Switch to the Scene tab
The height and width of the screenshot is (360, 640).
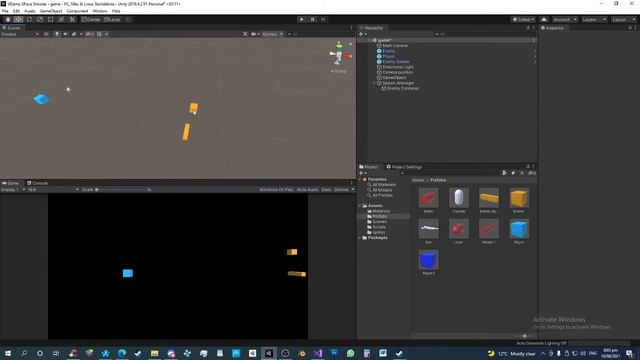(x=11, y=28)
